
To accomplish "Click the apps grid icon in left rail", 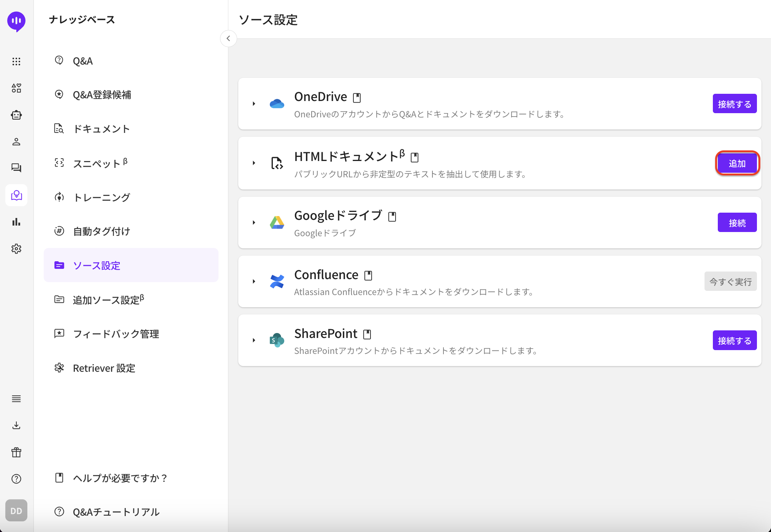I will point(16,62).
